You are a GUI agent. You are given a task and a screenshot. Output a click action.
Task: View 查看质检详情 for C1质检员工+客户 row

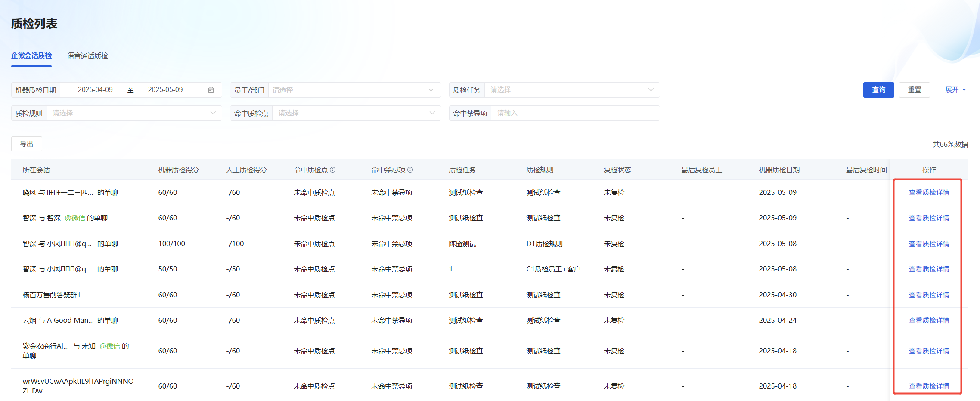pyautogui.click(x=929, y=269)
